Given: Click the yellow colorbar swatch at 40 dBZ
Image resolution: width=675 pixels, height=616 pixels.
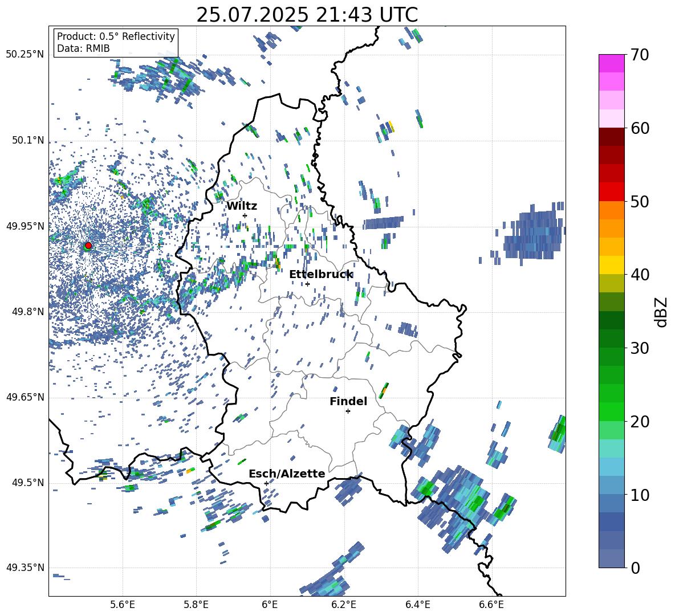Looking at the screenshot, I should click(x=611, y=265).
